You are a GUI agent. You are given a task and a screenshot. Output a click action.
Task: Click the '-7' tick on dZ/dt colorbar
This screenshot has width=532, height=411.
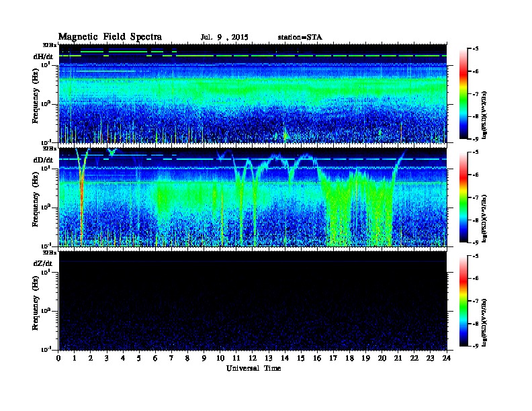[x=476, y=301]
